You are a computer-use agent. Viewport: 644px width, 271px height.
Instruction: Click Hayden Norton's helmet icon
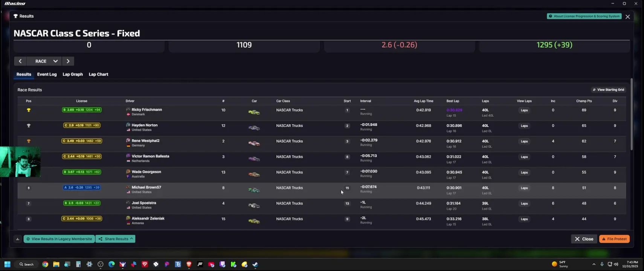pyautogui.click(x=128, y=125)
